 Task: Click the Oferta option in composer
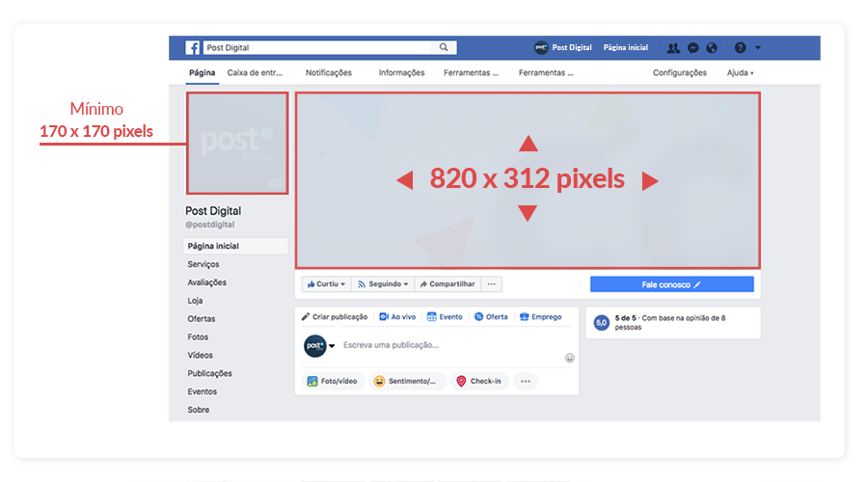click(491, 317)
